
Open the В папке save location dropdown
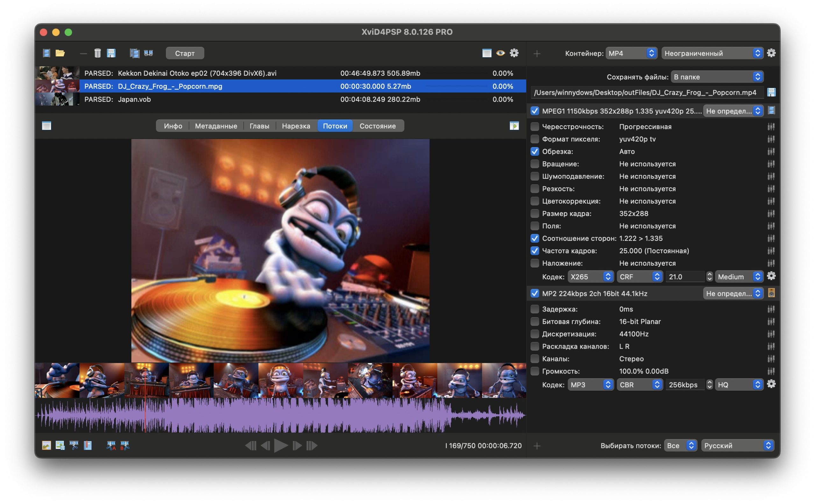(x=717, y=77)
